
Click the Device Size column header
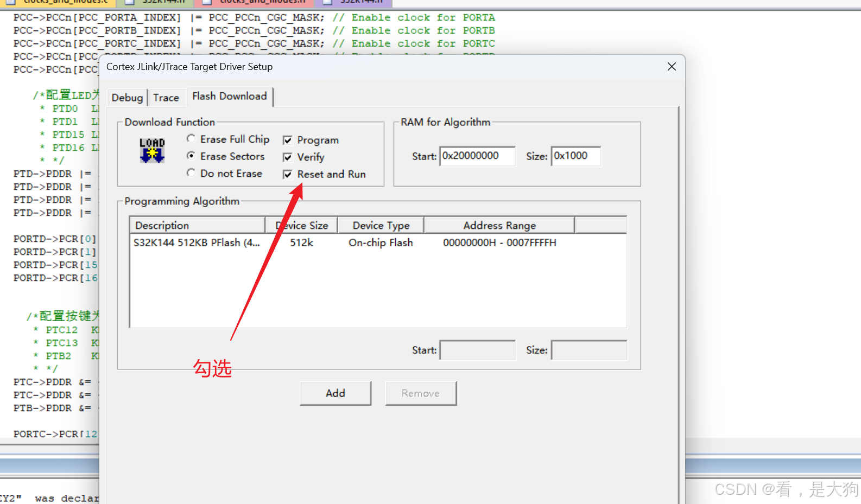tap(301, 225)
